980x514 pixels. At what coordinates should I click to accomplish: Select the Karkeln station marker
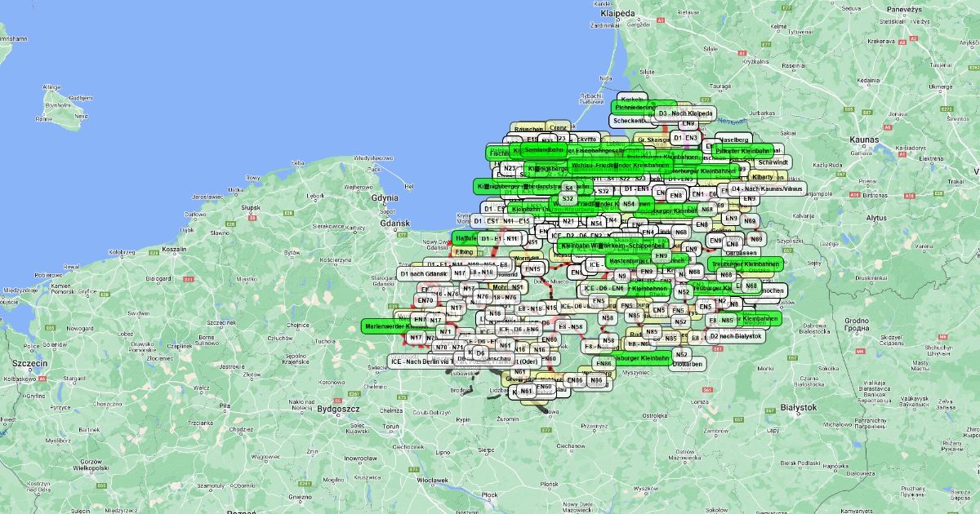pyautogui.click(x=633, y=100)
